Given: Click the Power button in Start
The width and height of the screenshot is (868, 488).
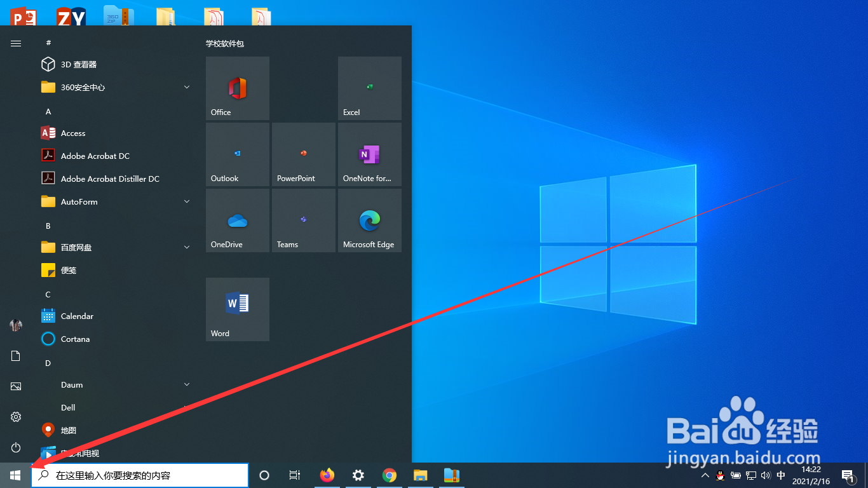Looking at the screenshot, I should 16,447.
